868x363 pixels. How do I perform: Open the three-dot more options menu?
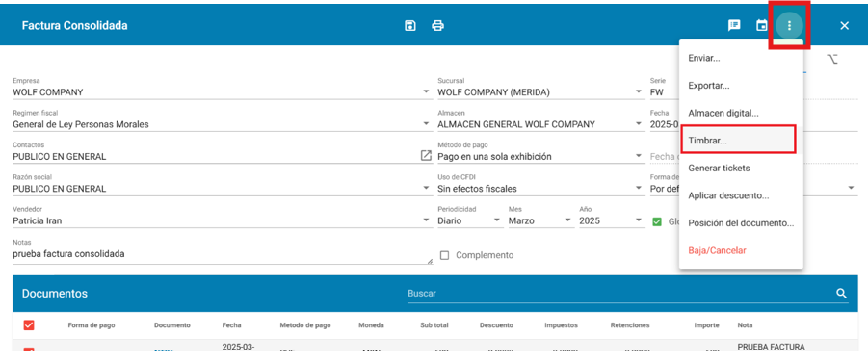pos(789,25)
